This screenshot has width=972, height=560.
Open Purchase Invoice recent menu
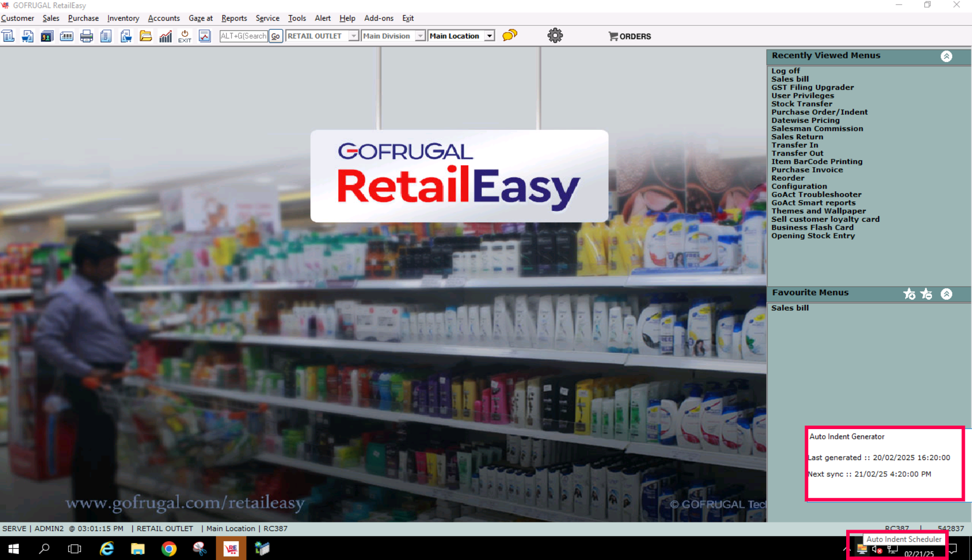pos(807,170)
